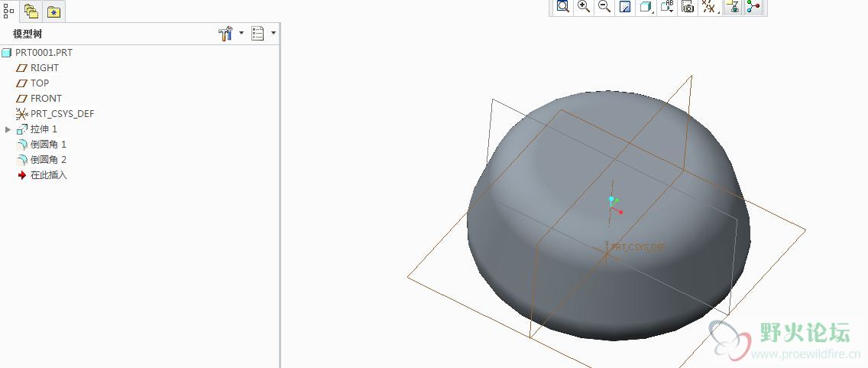Screen dimensions: 868x368
Task: Click the round icon beside 倒圆角 1
Action: click(22, 145)
